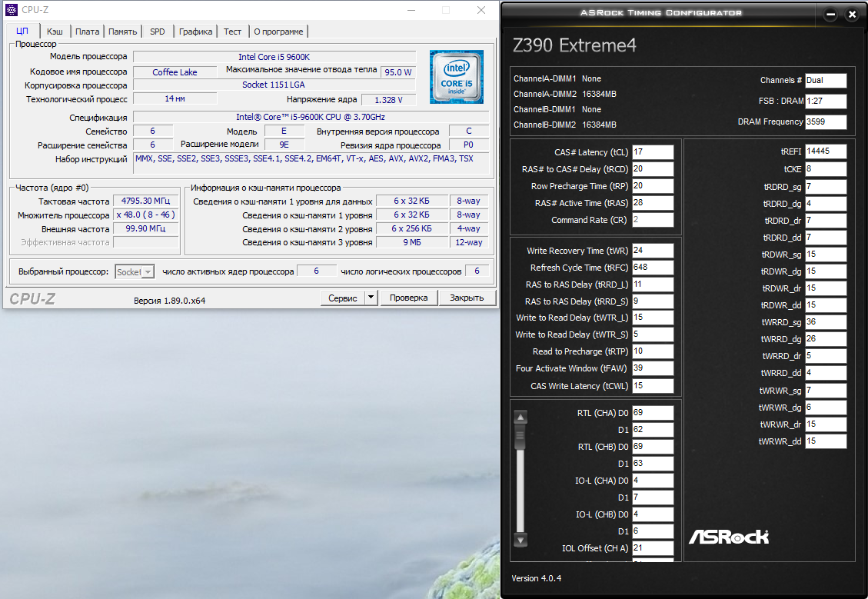Click the x 48.0 multiplier value
Viewport: 868px width, 599px height.
coord(145,215)
